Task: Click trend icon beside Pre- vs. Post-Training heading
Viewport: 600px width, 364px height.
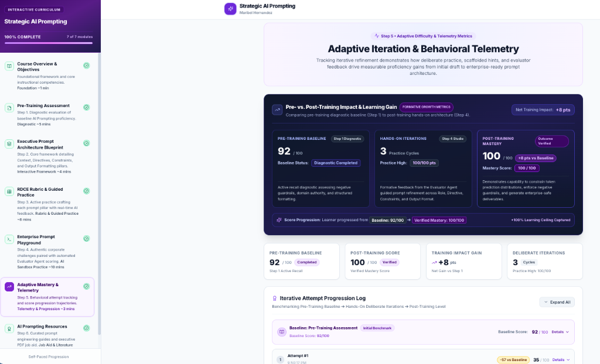Action: pyautogui.click(x=277, y=110)
